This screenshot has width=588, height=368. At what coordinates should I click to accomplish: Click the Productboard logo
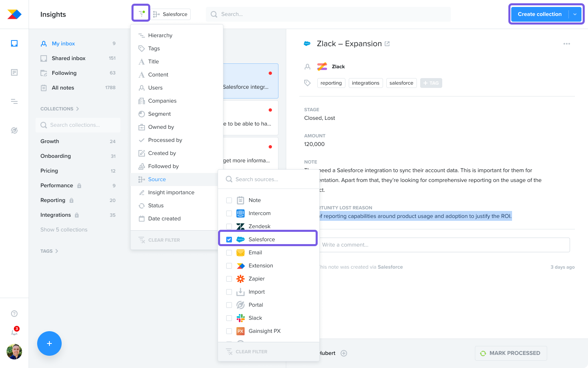point(14,14)
